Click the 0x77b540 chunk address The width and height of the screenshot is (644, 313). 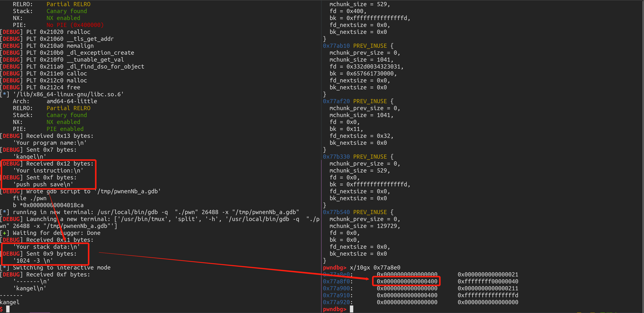[336, 212]
